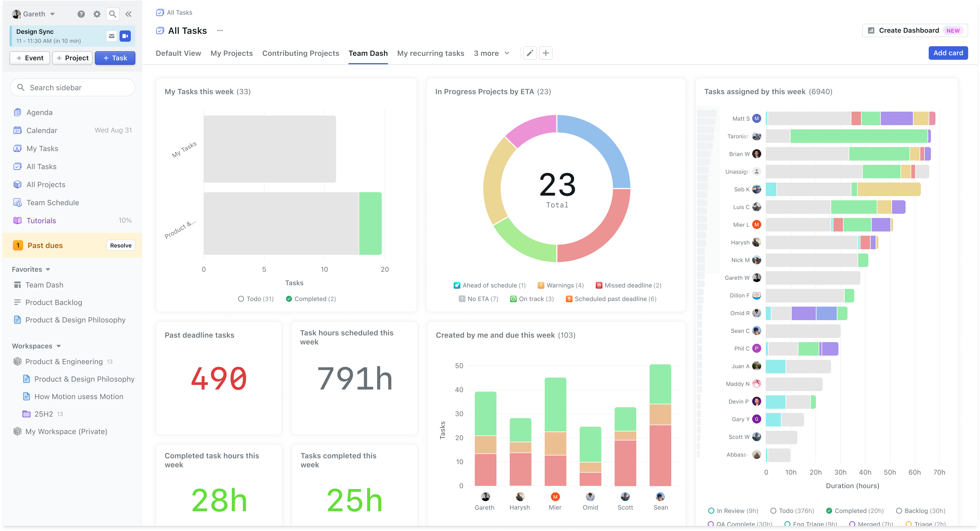
Task: Click the sidebar search magnifier icon
Action: (x=112, y=14)
